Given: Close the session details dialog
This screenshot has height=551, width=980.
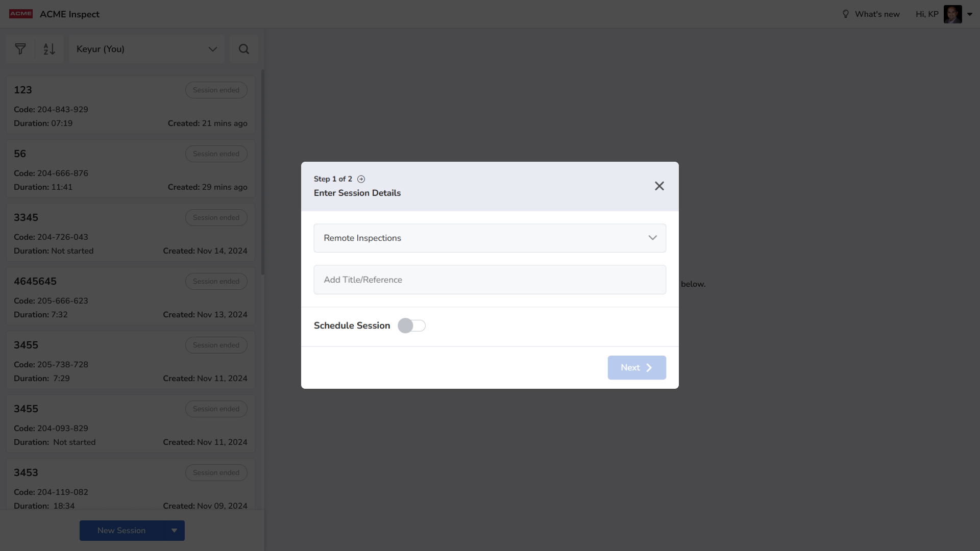Looking at the screenshot, I should 659,186.
